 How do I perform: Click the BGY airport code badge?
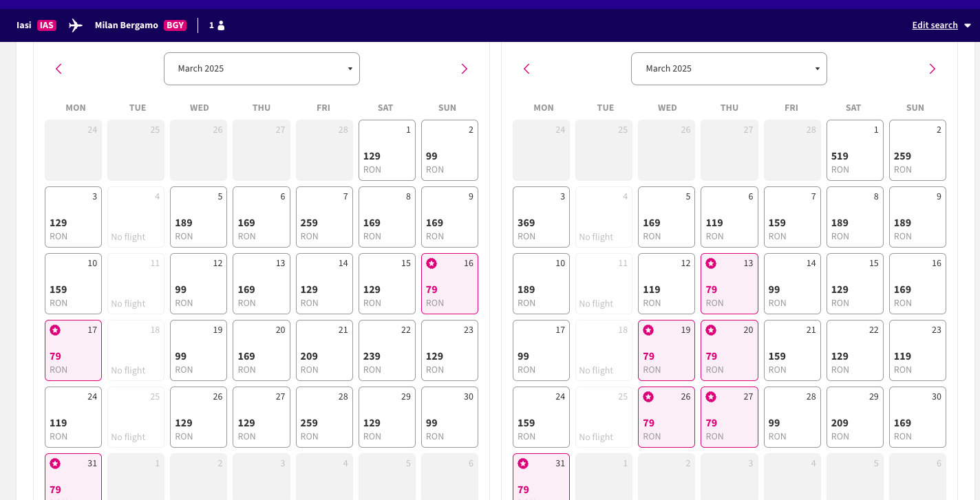175,25
